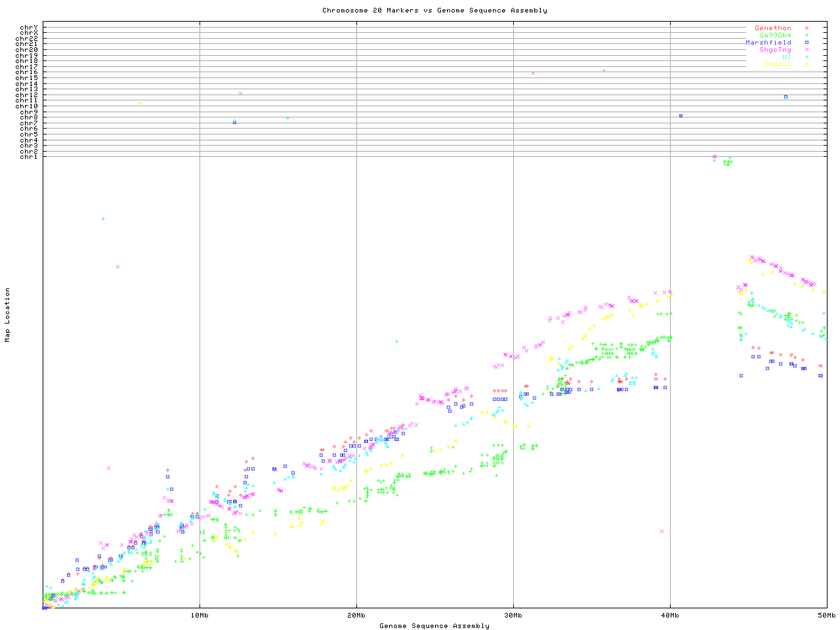The image size is (840, 630).
Task: Click the 30Mb x-axis tick label
Action: 513,616
